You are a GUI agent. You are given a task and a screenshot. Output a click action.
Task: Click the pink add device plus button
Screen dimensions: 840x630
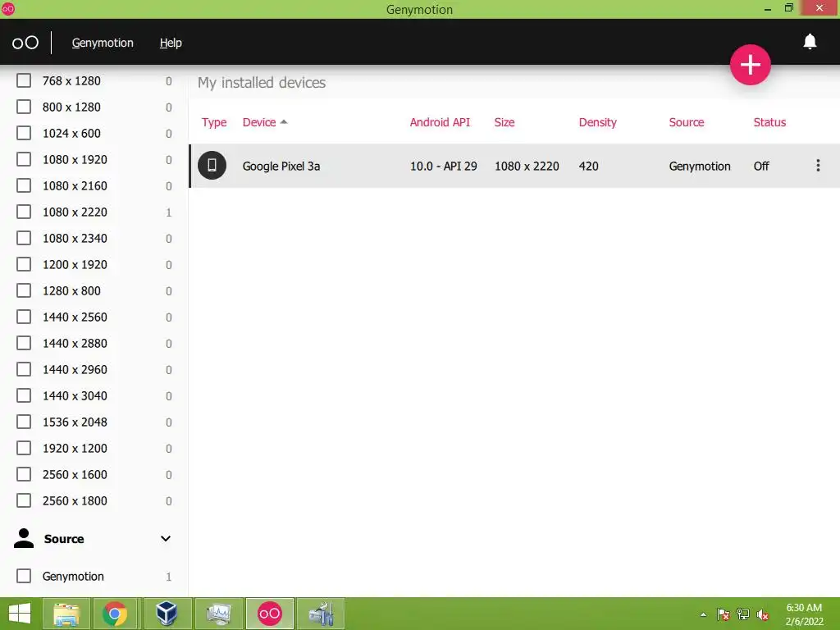coord(750,65)
